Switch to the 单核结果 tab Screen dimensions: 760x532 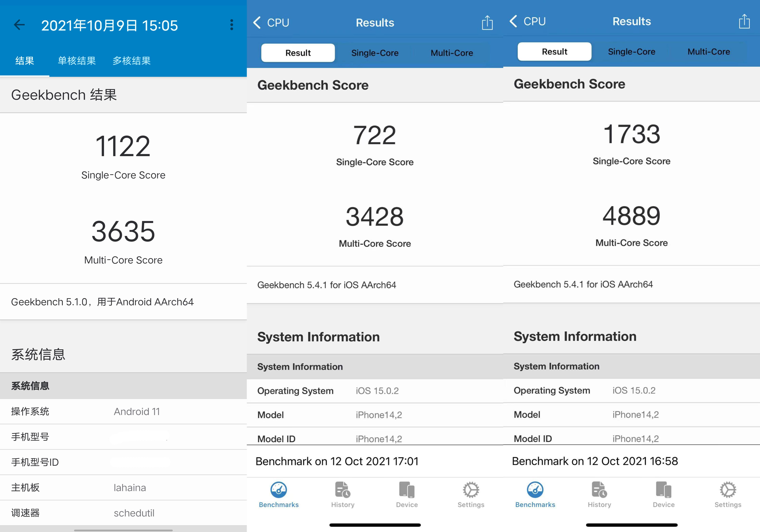77,61
